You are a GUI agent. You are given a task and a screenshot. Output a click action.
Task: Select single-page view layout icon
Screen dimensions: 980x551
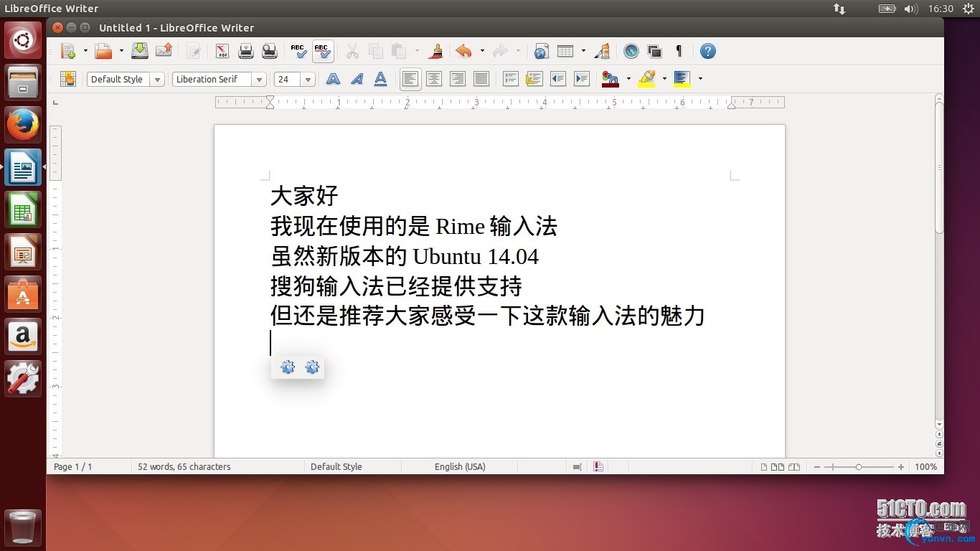coord(764,467)
